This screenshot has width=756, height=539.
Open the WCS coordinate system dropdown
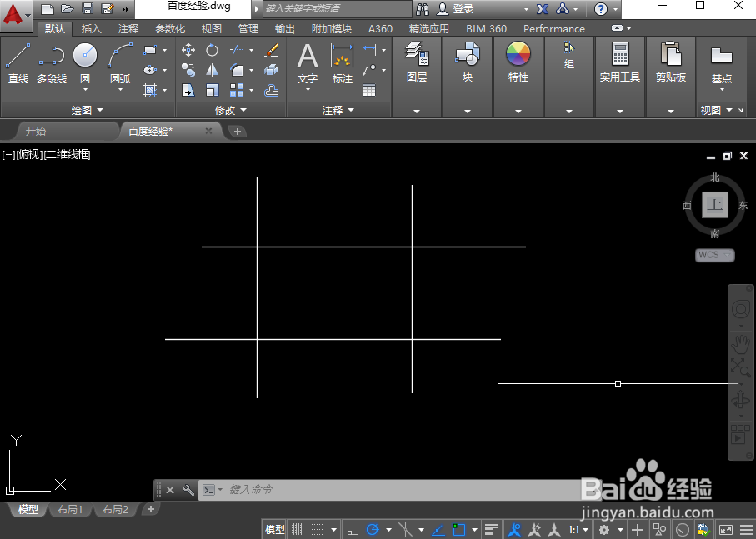pyautogui.click(x=715, y=255)
